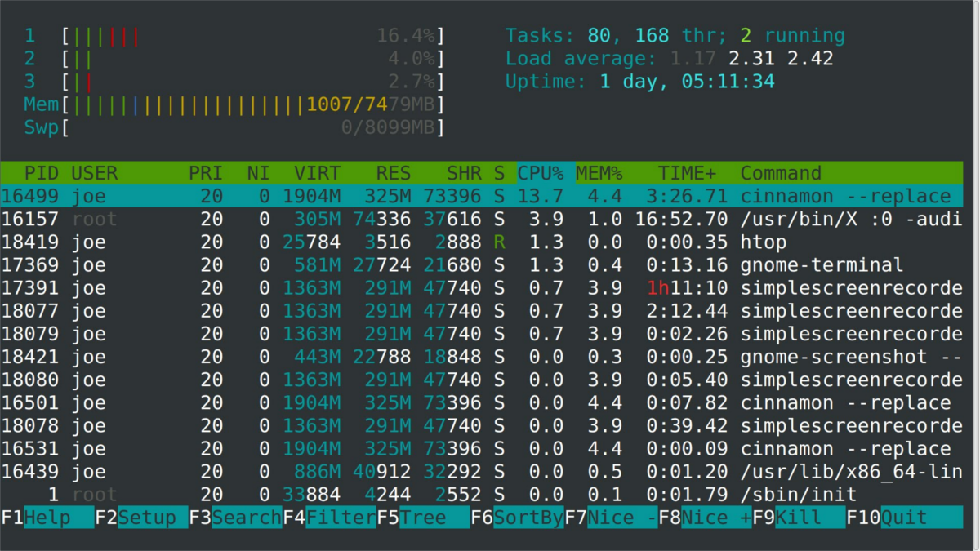The image size is (980, 551).
Task: Open the Setup menu via F2Setup
Action: pyautogui.click(x=139, y=517)
